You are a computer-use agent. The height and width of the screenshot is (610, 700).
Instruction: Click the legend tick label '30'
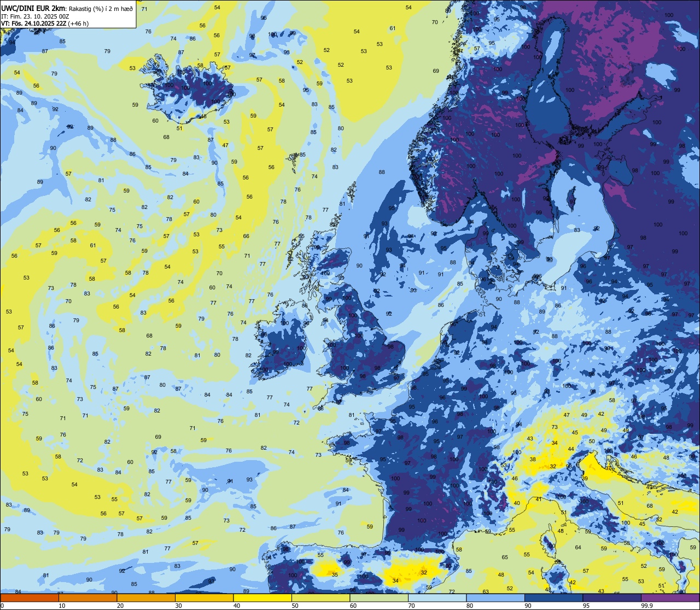tap(178, 606)
